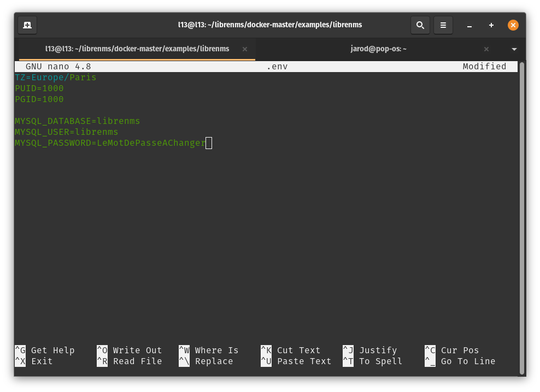Click the MYSQL_PASSWORD line
The image size is (540, 392).
click(x=110, y=143)
